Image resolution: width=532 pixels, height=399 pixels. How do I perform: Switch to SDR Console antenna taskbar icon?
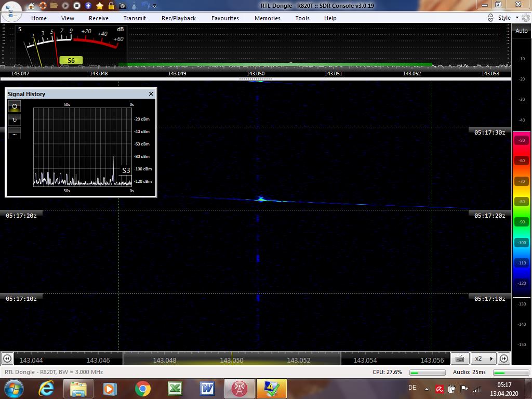(x=239, y=389)
